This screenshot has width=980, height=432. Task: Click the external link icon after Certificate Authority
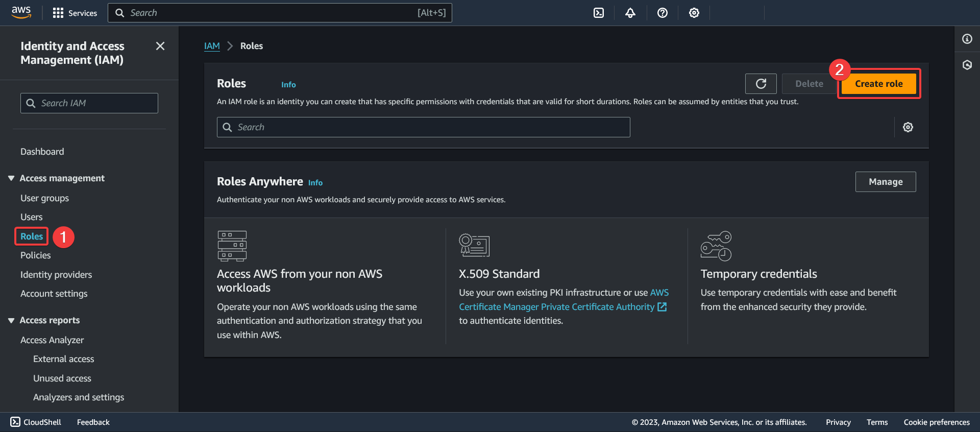point(662,307)
